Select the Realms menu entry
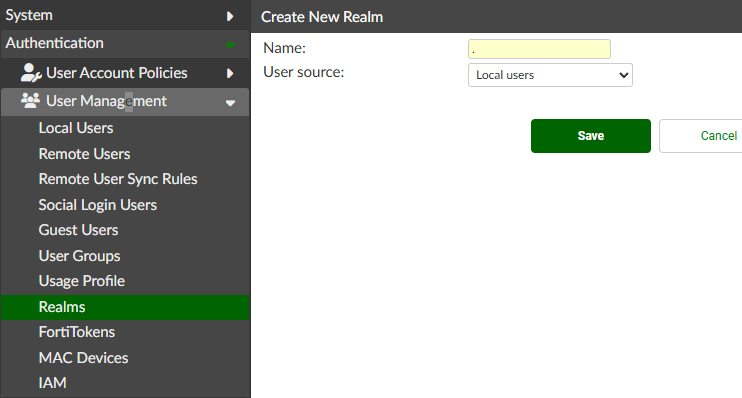This screenshot has height=398, width=742. pyautogui.click(x=125, y=307)
